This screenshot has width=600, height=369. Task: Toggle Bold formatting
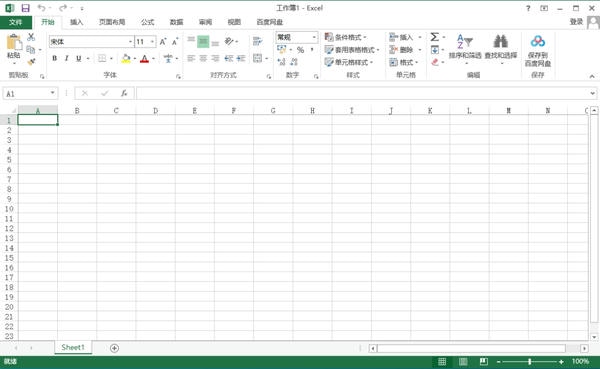(x=54, y=58)
